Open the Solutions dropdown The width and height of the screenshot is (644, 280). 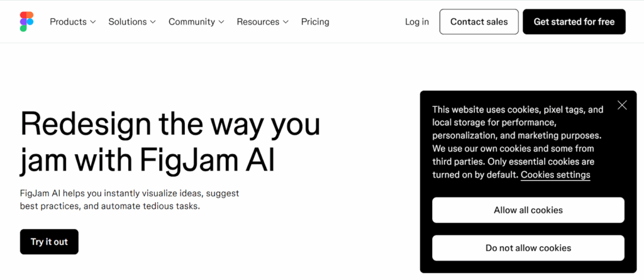click(131, 21)
